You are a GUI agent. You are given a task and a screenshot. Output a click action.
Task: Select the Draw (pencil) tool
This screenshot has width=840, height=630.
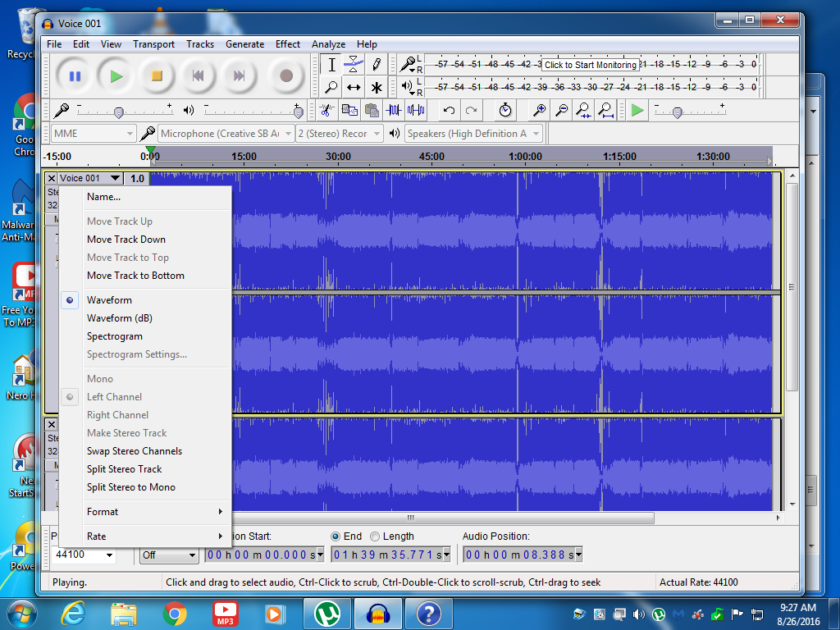tap(376, 65)
